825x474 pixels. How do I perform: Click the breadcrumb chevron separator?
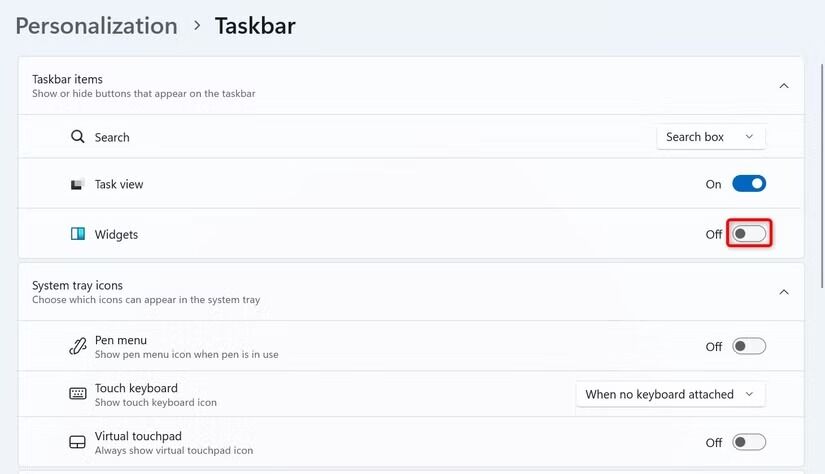click(197, 25)
